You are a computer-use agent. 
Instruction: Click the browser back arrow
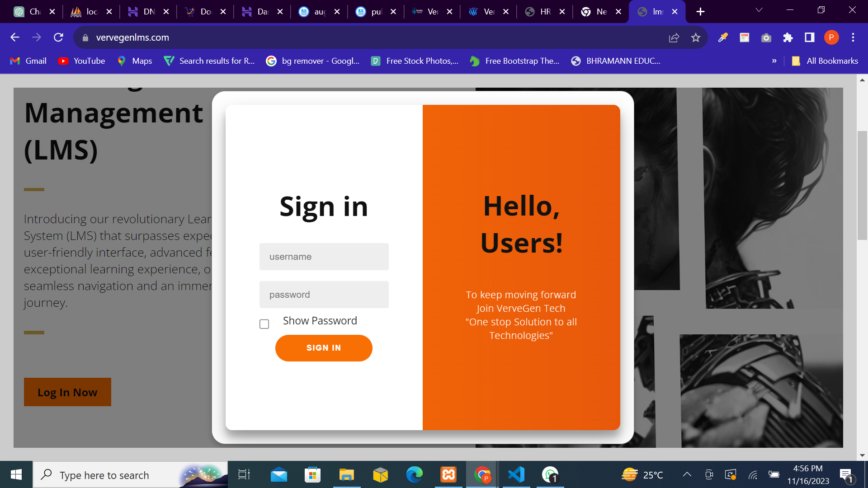click(x=15, y=38)
